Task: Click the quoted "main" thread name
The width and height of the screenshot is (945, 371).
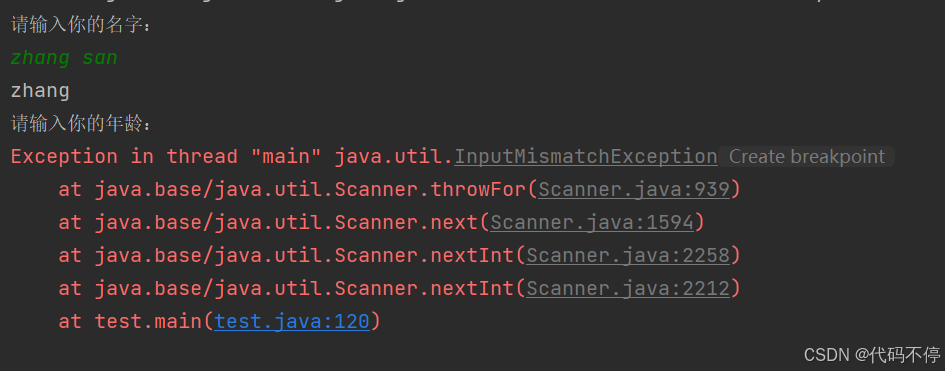Action: [286, 157]
